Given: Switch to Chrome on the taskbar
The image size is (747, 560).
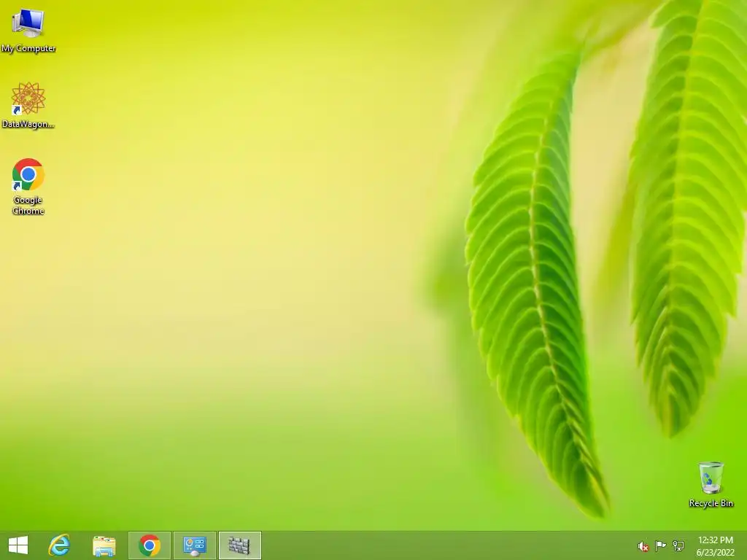Looking at the screenshot, I should pyautogui.click(x=149, y=545).
